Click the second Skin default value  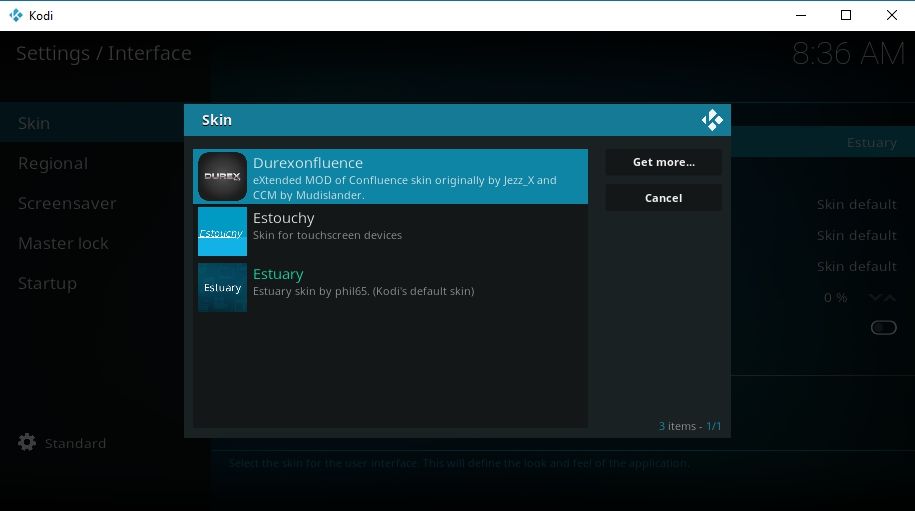tap(856, 236)
